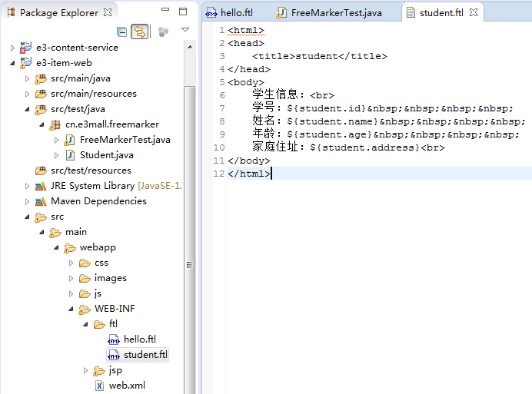
Task: Click the student.ftl file icon in the tree
Action: pos(114,355)
